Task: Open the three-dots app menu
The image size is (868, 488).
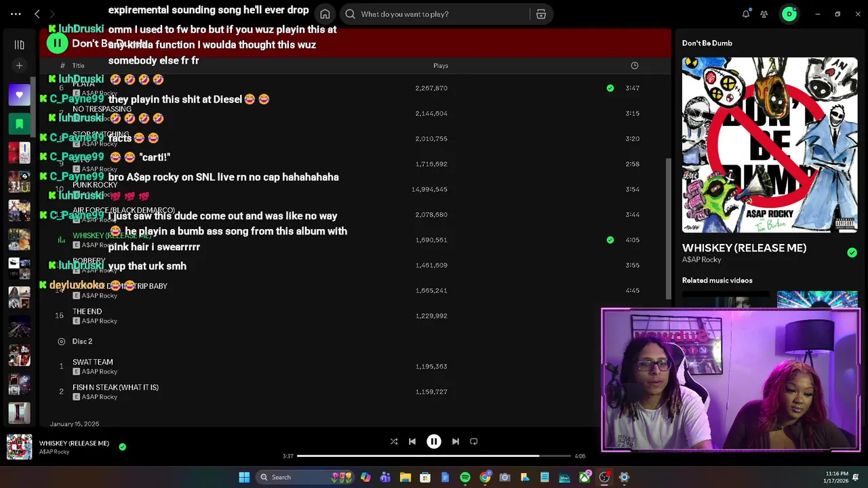Action: pyautogui.click(x=16, y=14)
